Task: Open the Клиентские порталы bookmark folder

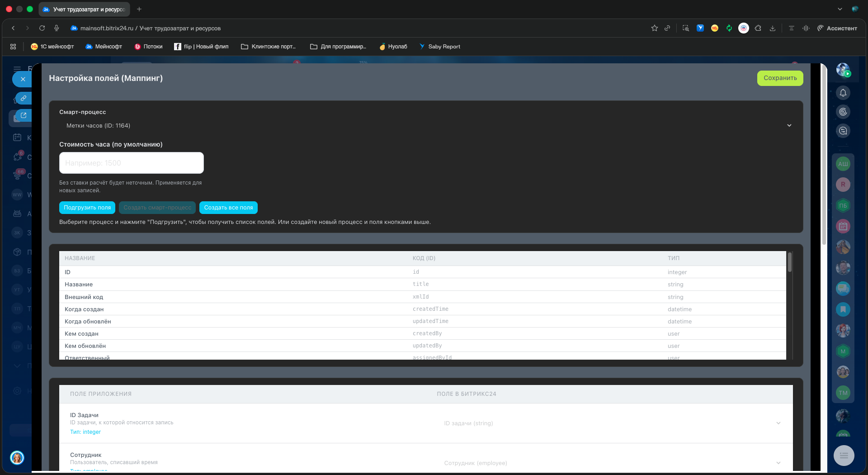Action: coord(269,47)
